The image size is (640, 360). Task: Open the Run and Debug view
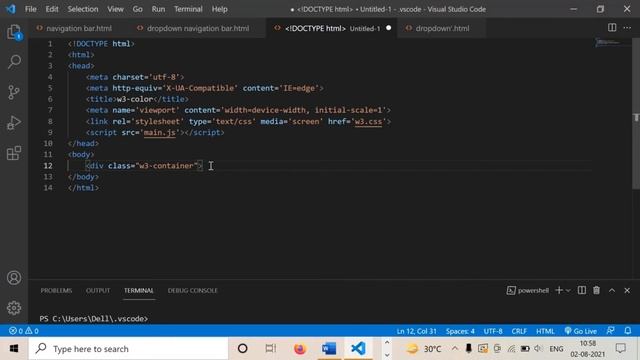14,122
